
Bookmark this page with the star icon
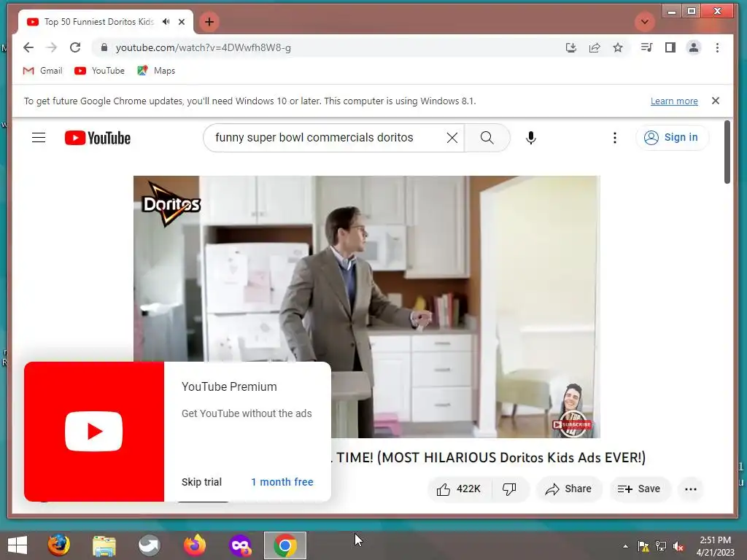click(x=617, y=47)
